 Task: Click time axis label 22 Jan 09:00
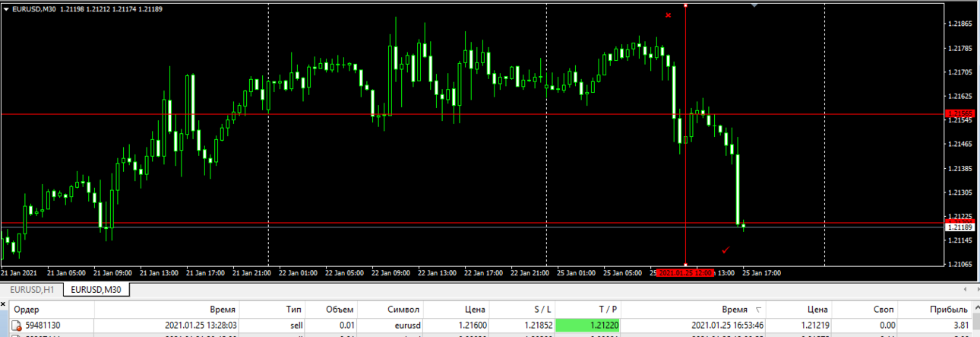tap(391, 272)
